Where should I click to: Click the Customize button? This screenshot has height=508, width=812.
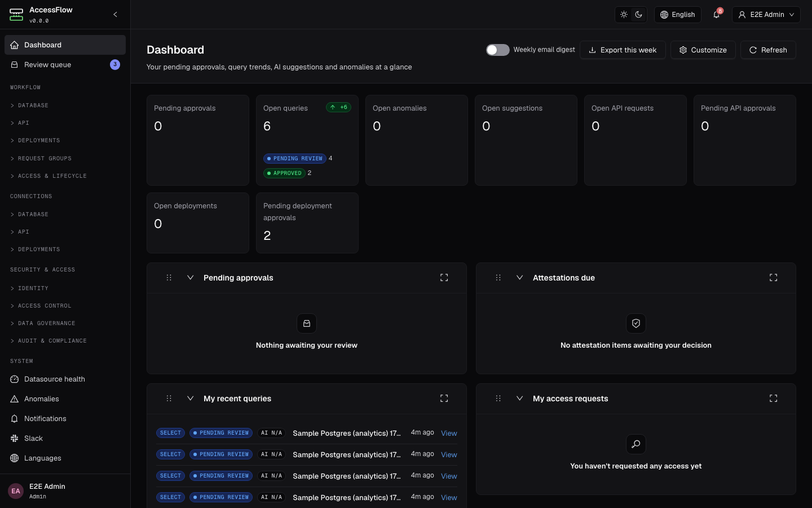703,50
